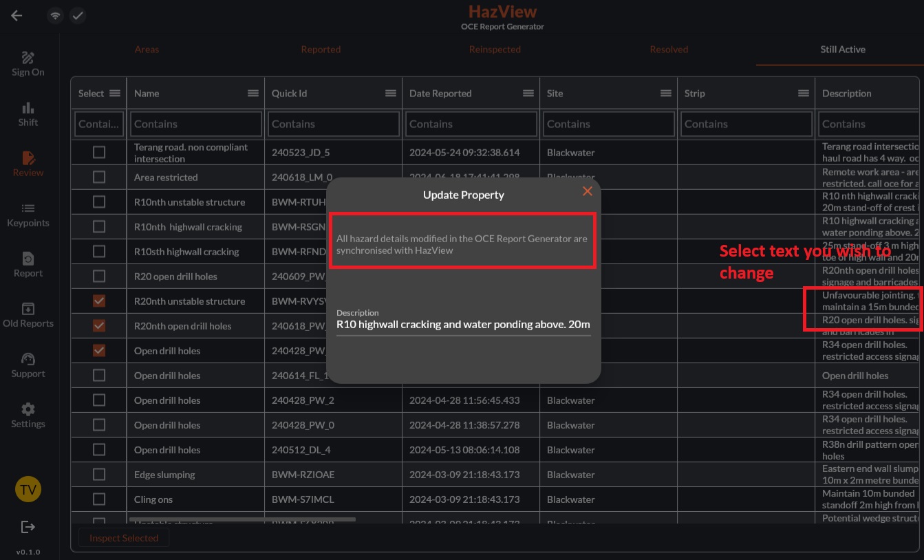Viewport: 924px width, 560px height.
Task: Open the Site column menu icon
Action: (666, 94)
